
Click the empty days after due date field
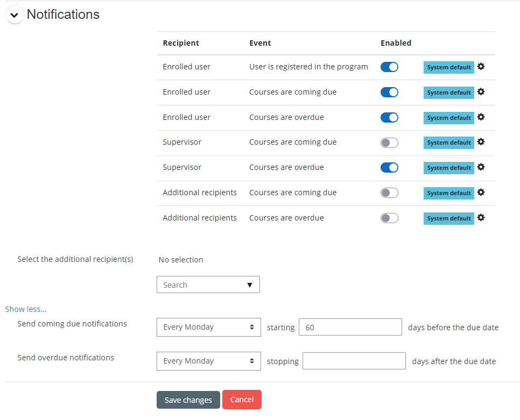pyautogui.click(x=354, y=361)
